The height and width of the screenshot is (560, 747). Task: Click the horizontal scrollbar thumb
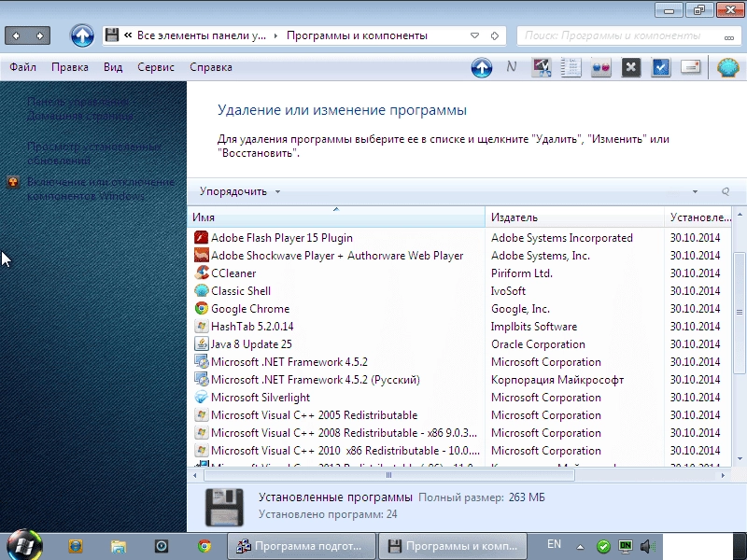click(388, 475)
